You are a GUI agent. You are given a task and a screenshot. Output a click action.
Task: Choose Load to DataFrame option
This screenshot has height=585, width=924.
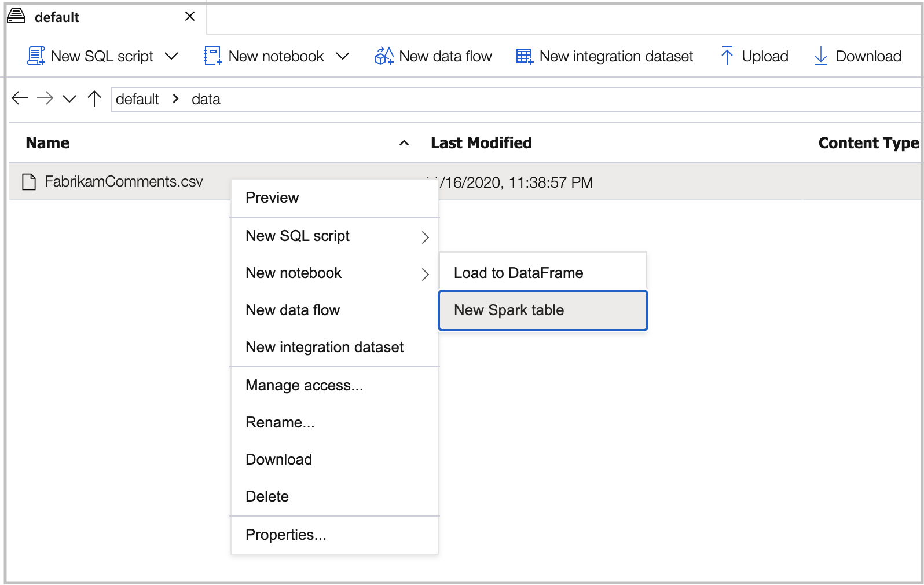pos(542,273)
